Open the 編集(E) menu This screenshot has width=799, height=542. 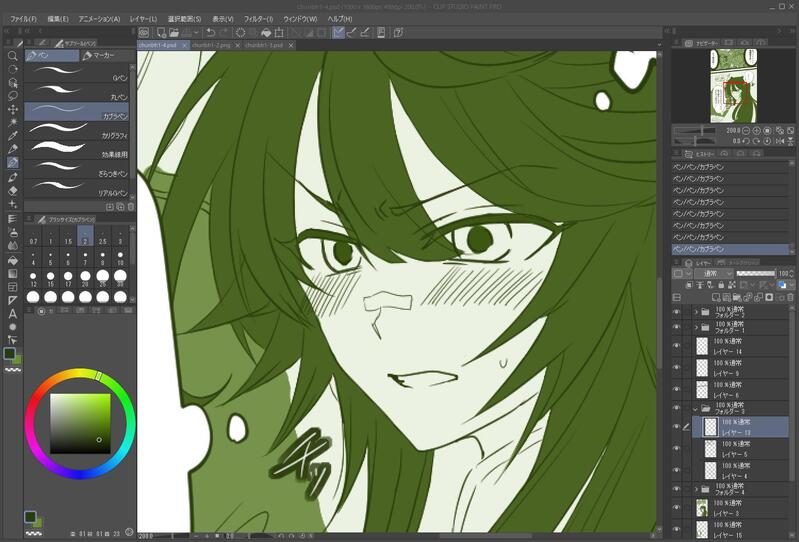[58, 19]
